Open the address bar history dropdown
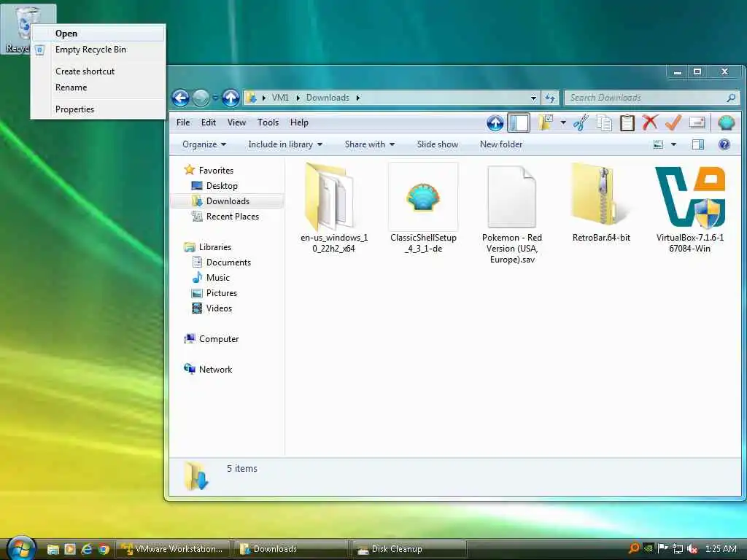The width and height of the screenshot is (747, 560). point(533,98)
